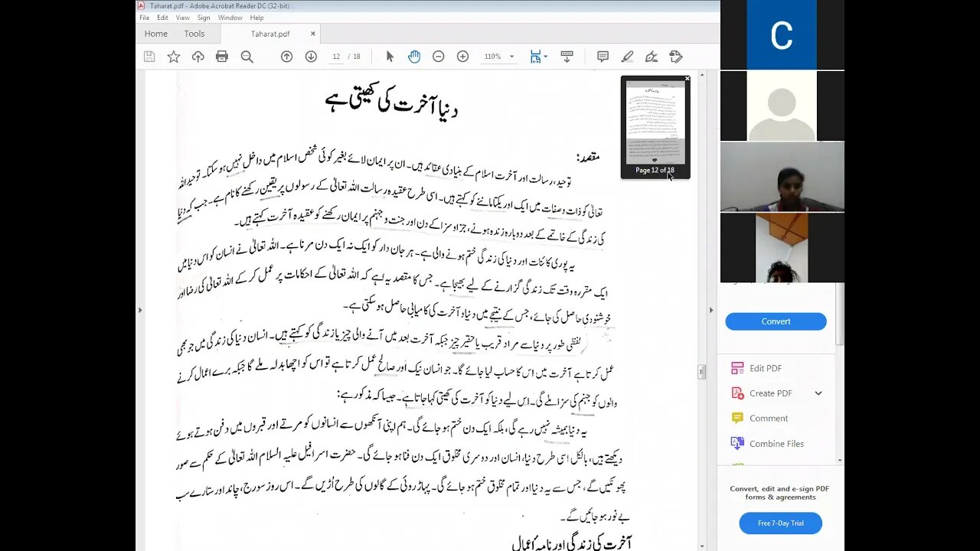Viewport: 980px width, 551px height.
Task: Open the Sign document tool
Action: (x=652, y=57)
